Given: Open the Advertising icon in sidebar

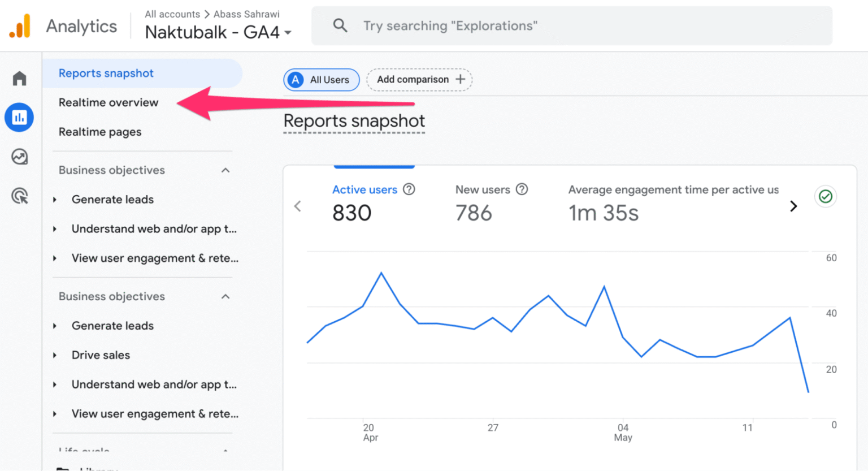Looking at the screenshot, I should point(20,196).
